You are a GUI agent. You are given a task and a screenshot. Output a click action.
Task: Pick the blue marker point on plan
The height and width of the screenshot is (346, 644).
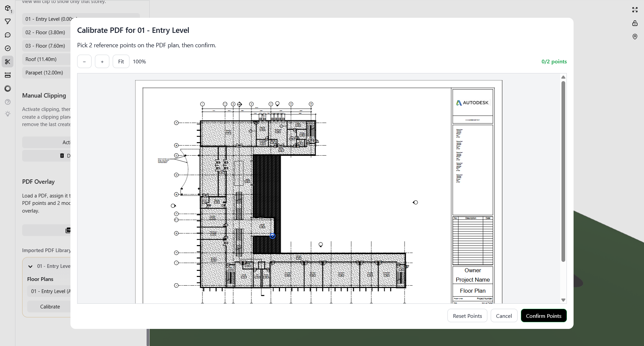(x=272, y=236)
